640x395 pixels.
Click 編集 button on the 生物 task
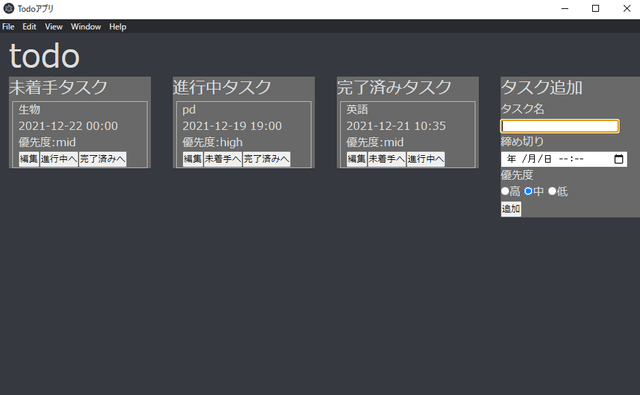tap(29, 159)
